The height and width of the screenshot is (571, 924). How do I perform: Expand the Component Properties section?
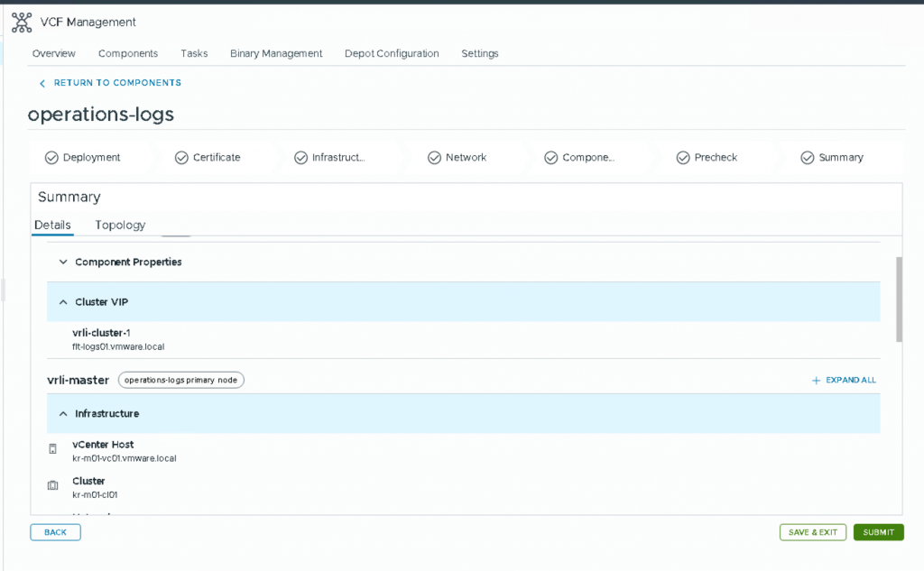click(x=63, y=262)
